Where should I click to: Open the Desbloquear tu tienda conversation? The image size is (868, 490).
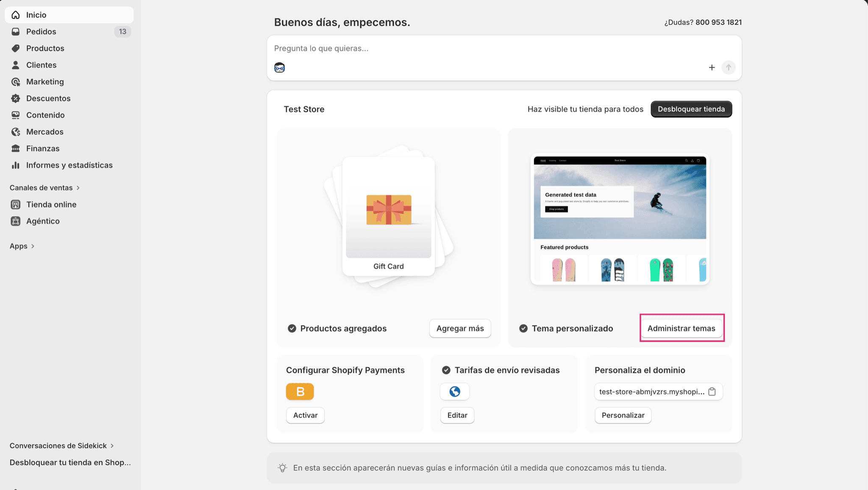tap(70, 462)
